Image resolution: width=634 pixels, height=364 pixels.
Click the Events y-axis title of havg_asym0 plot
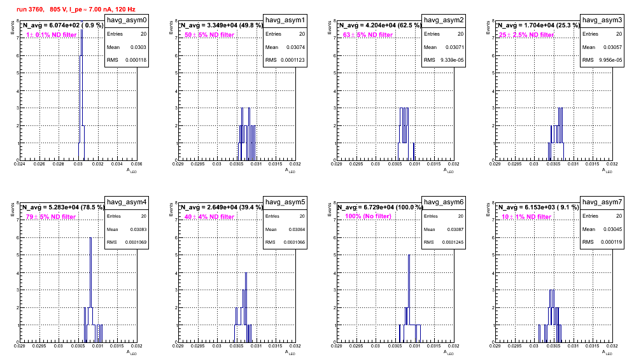(12, 27)
